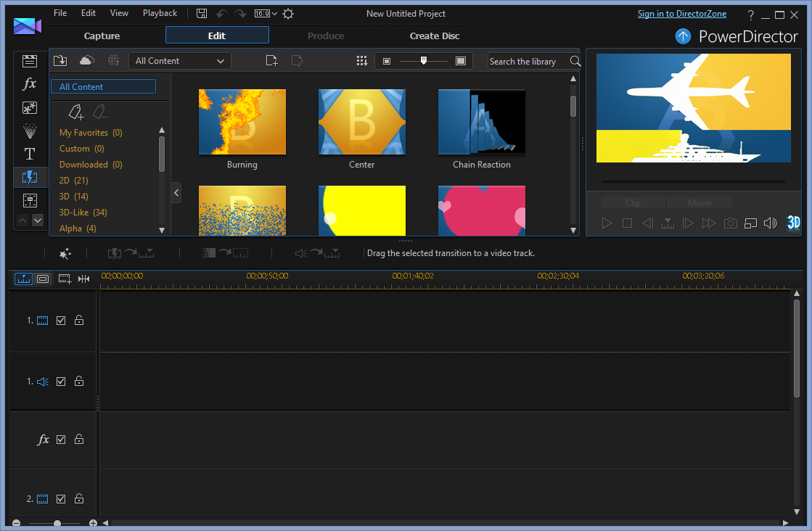The width and height of the screenshot is (812, 531).
Task: Select the Transition Room icon
Action: (30, 177)
